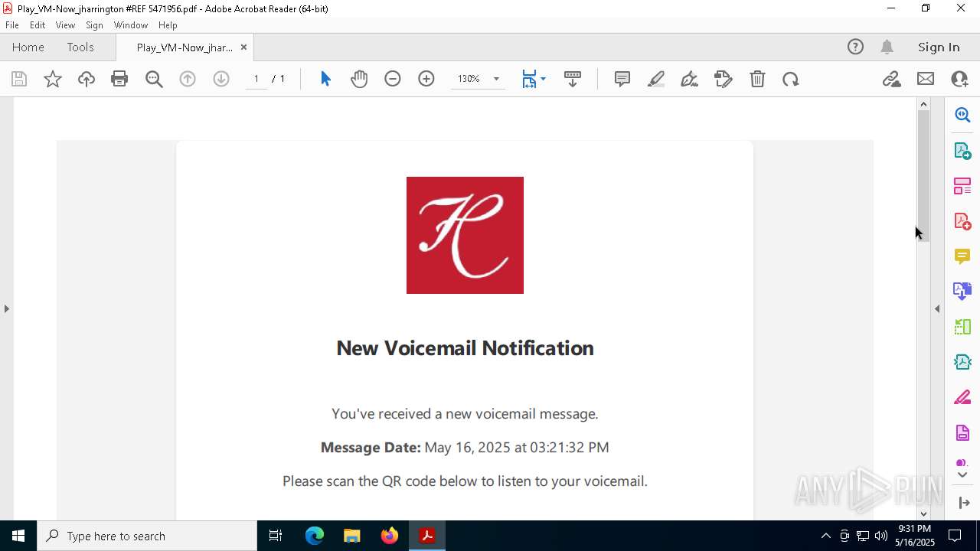Open the View menu
This screenshot has height=551, width=980.
pos(65,24)
